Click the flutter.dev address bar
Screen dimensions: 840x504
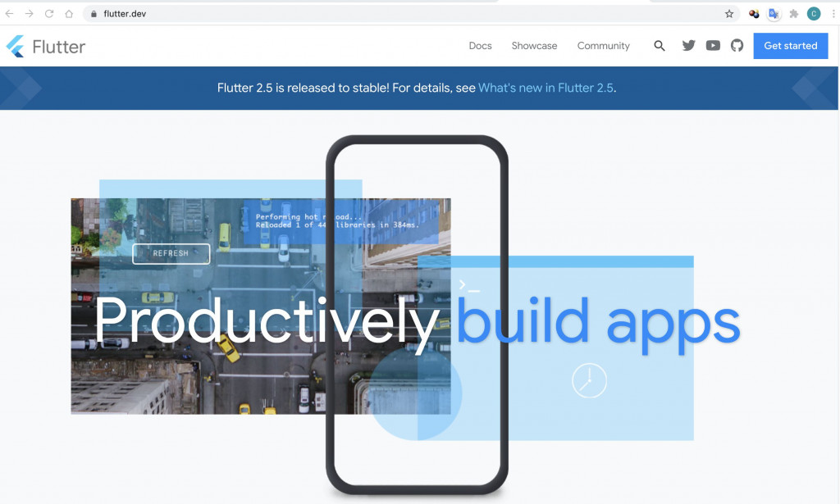(x=410, y=14)
